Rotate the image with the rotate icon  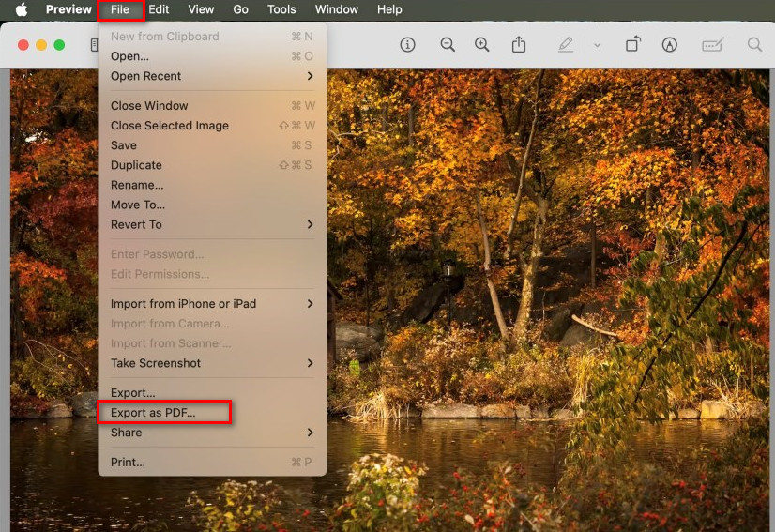click(x=633, y=44)
